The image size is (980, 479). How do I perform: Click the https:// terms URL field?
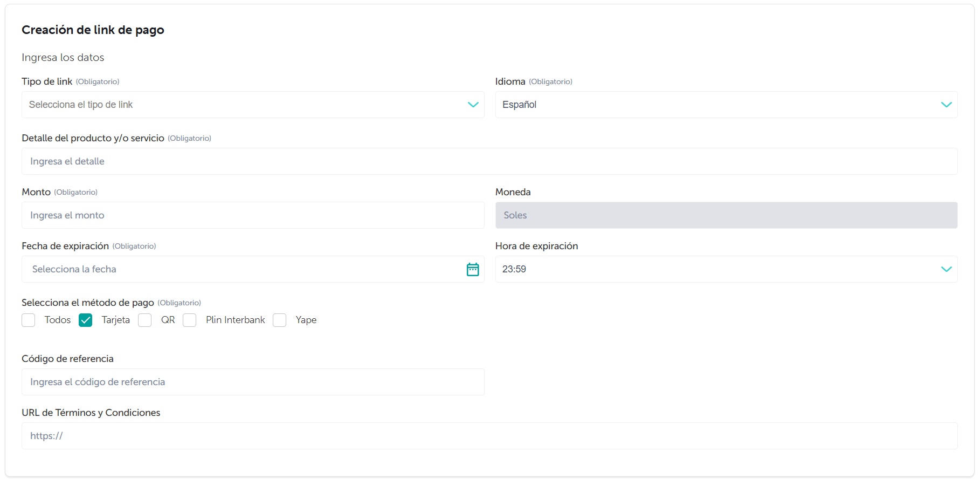coord(489,436)
